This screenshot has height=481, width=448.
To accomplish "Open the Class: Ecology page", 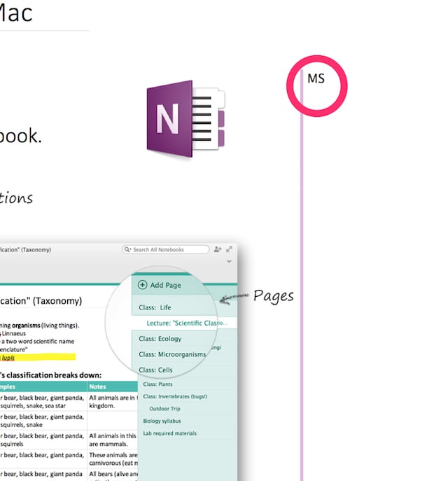I will coord(160,339).
